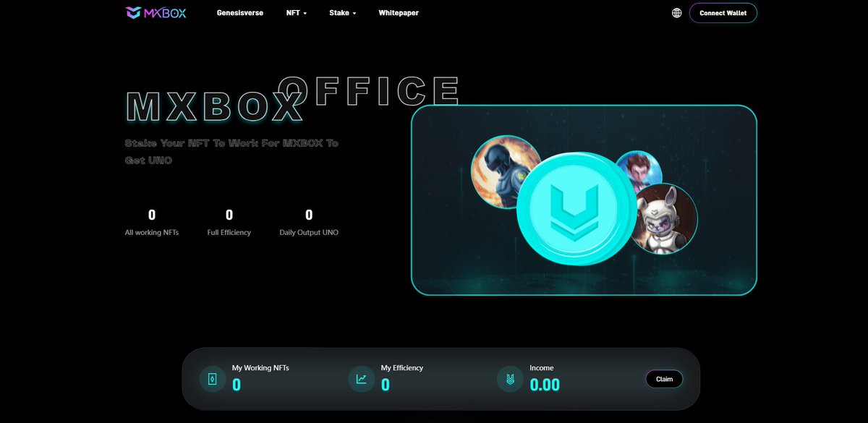This screenshot has height=423, width=868.
Task: Click the MXBOX outlined hero title
Action: (x=214, y=108)
